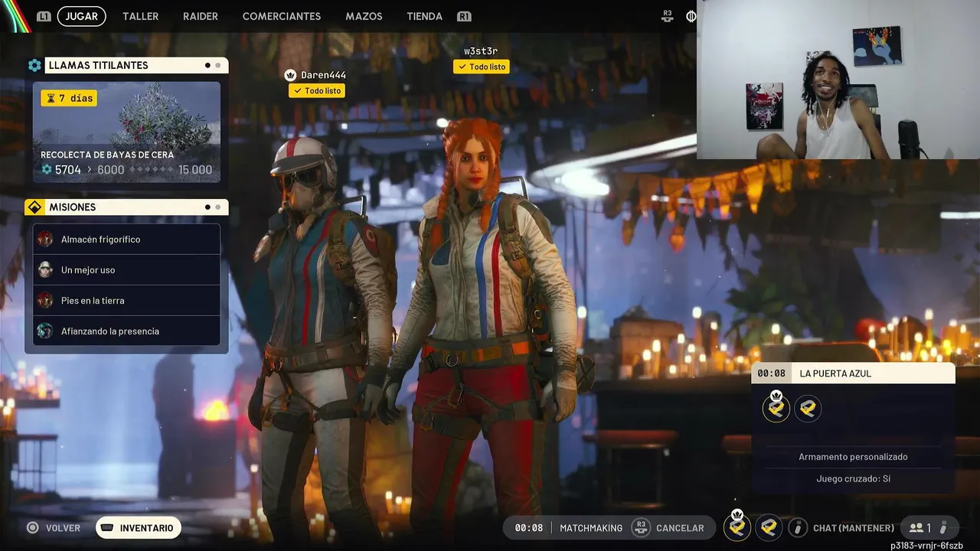Open the Pies en la tierra mission
The width and height of the screenshot is (980, 551).
(127, 300)
